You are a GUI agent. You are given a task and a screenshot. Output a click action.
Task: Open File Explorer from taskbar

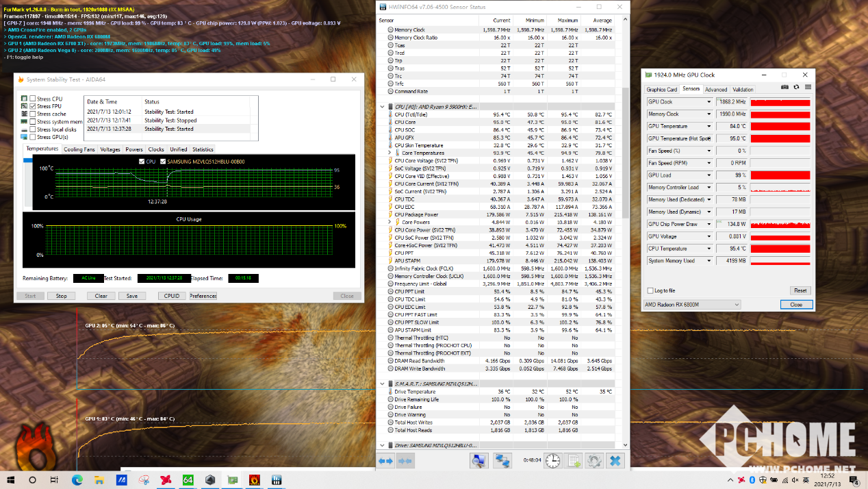[99, 480]
